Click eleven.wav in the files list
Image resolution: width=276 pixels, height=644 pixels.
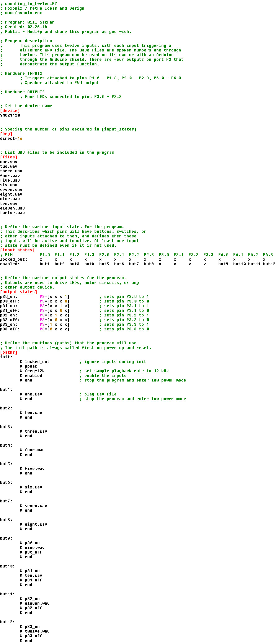12,208
